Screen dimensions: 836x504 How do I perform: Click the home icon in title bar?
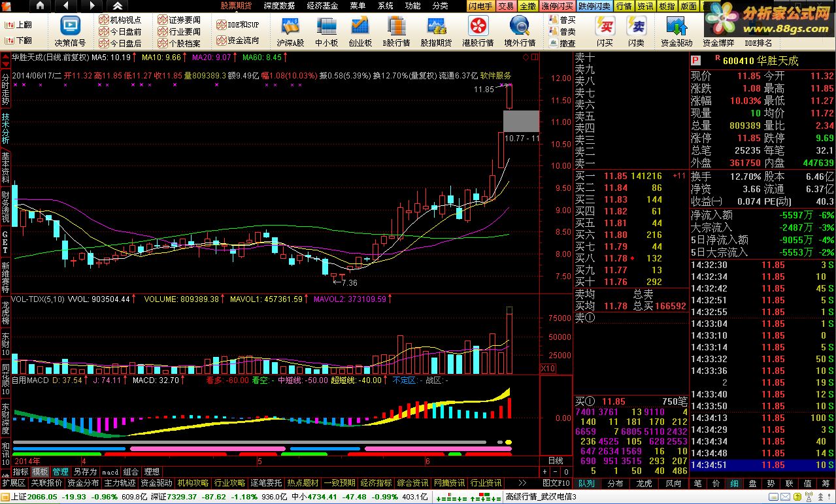tap(40, 6)
